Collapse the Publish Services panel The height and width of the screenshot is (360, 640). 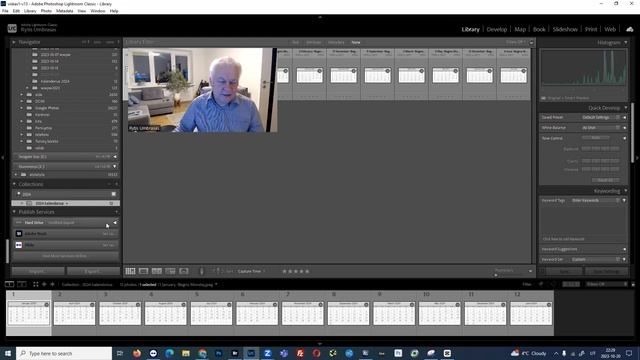click(x=14, y=212)
